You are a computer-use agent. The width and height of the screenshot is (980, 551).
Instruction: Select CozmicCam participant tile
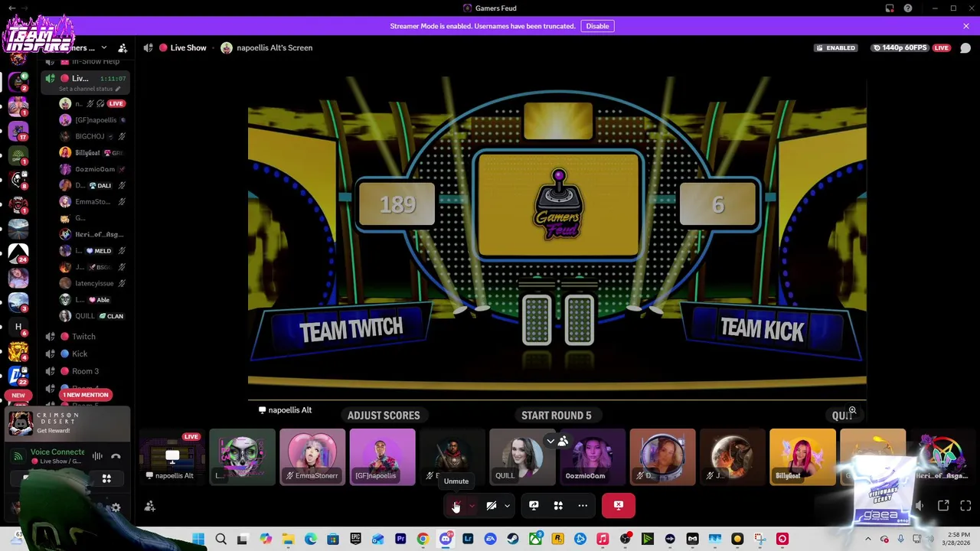click(x=593, y=457)
